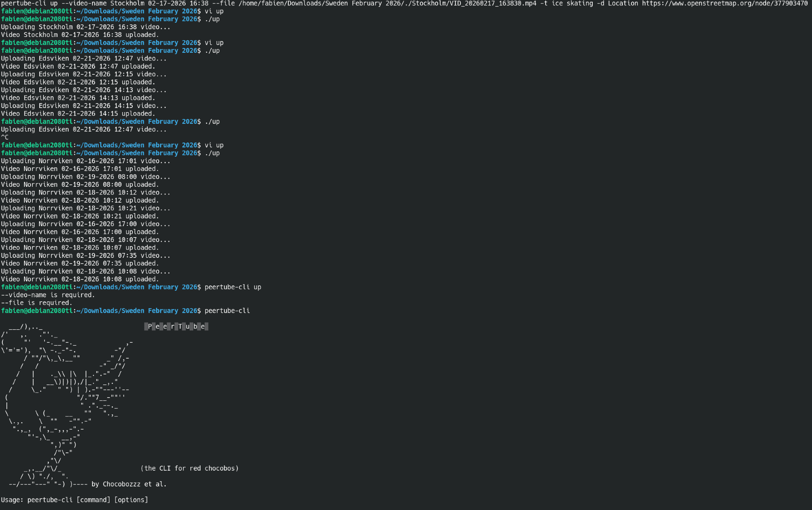
Task: Click the ^C interrupt line
Action: click(5, 137)
